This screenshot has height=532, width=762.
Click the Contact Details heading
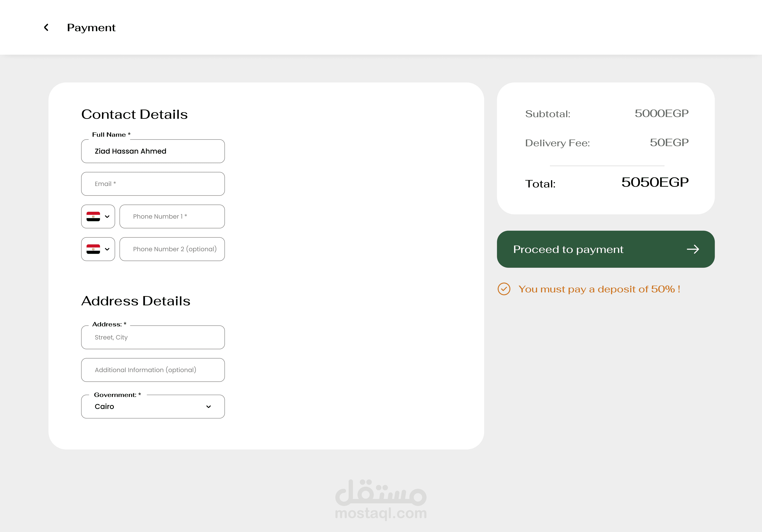pos(134,114)
